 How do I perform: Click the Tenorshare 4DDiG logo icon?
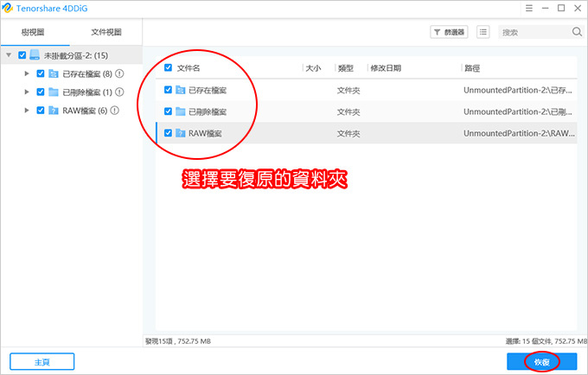(8, 8)
